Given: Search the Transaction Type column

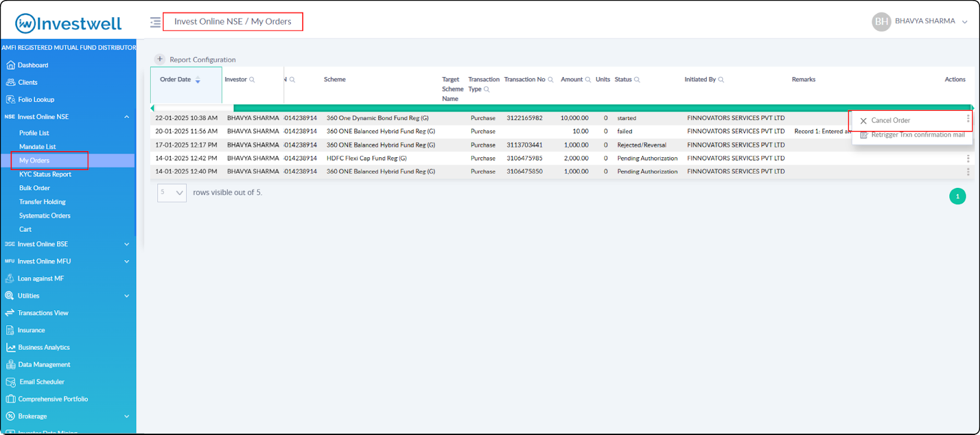Looking at the screenshot, I should tap(487, 89).
